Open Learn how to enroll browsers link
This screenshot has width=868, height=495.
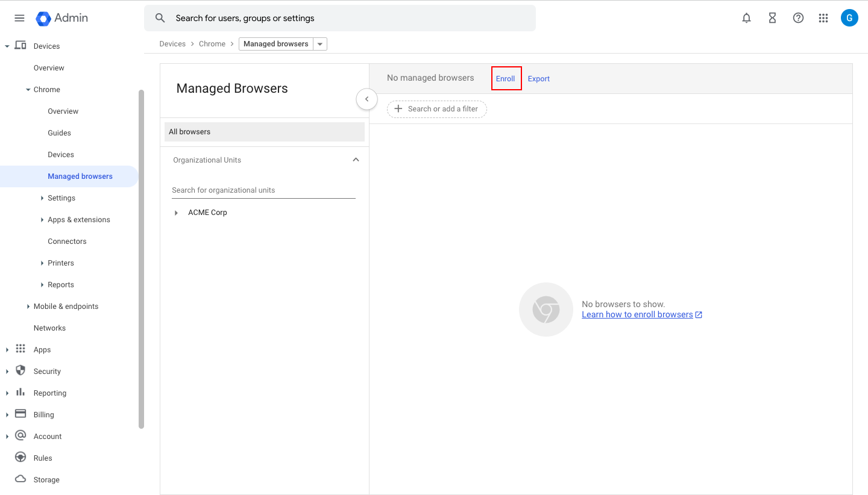pyautogui.click(x=637, y=315)
